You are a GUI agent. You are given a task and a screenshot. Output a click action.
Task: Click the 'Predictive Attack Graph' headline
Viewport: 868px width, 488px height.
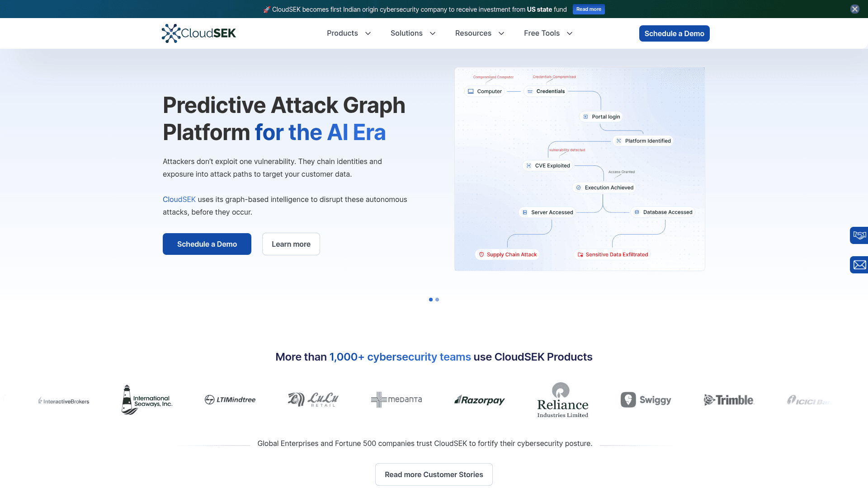(x=284, y=105)
